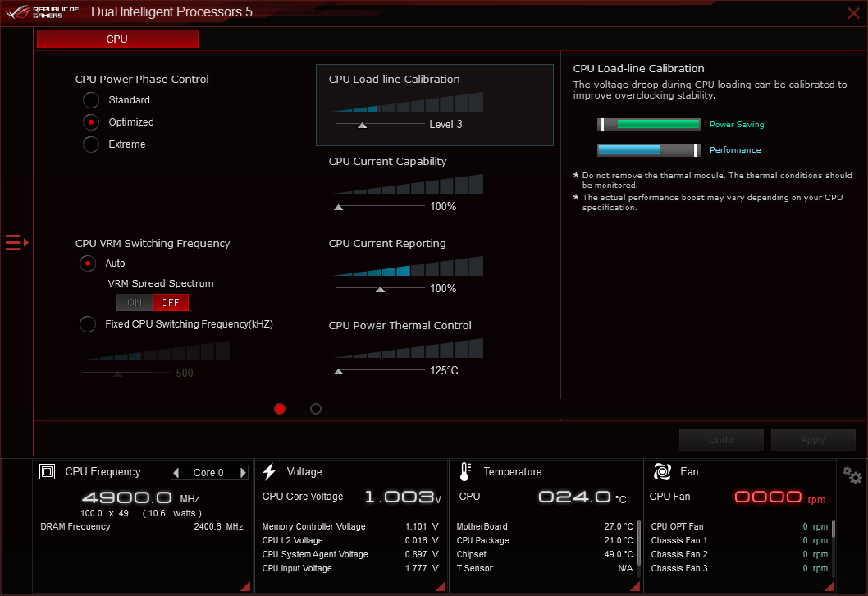Viewport: 868px width, 596px height.
Task: Select the CPU tab
Action: [116, 39]
